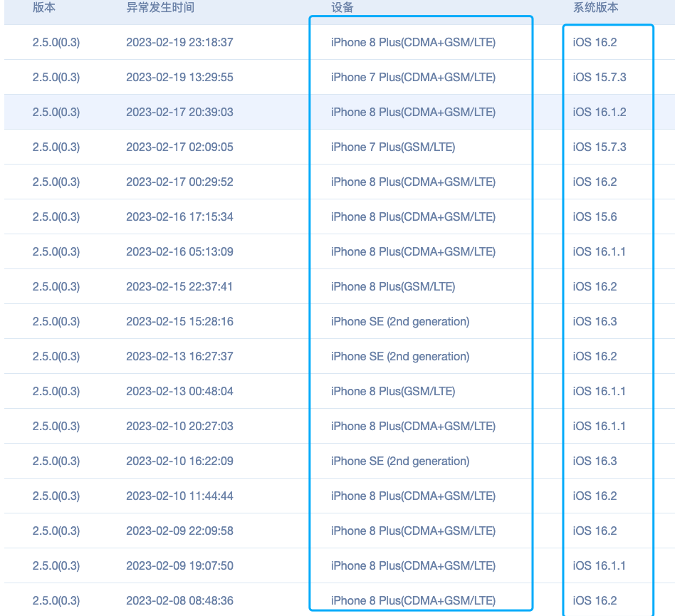675x616 pixels.
Task: Click device cell in the 20:39:03 row
Action: point(413,112)
